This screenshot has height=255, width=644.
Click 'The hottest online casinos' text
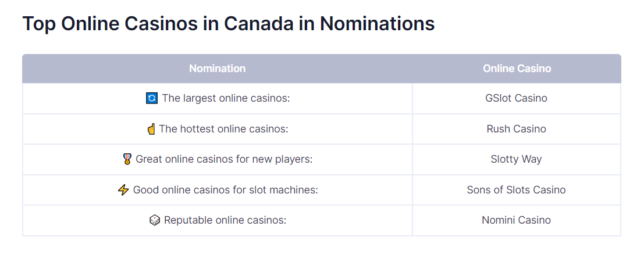point(224,129)
